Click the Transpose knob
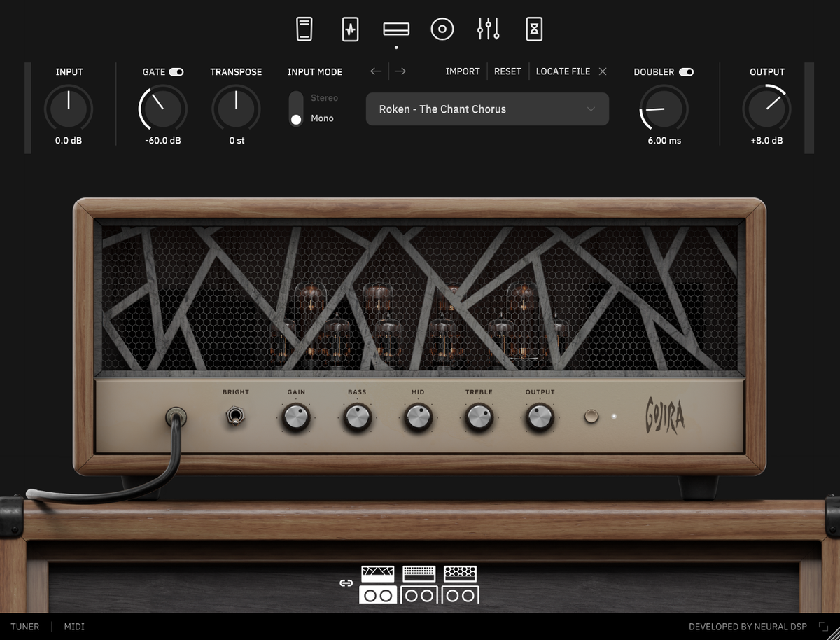This screenshot has height=640, width=840. (237, 109)
